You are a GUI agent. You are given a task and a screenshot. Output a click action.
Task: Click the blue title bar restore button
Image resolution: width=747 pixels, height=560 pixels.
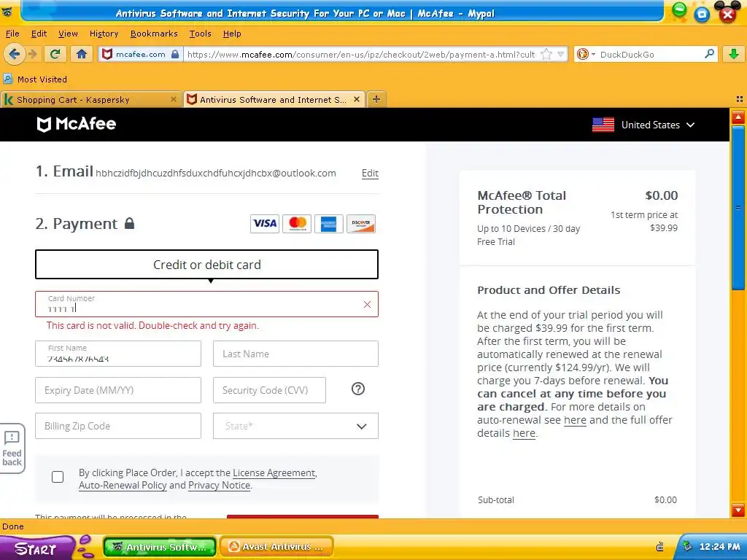click(x=703, y=14)
